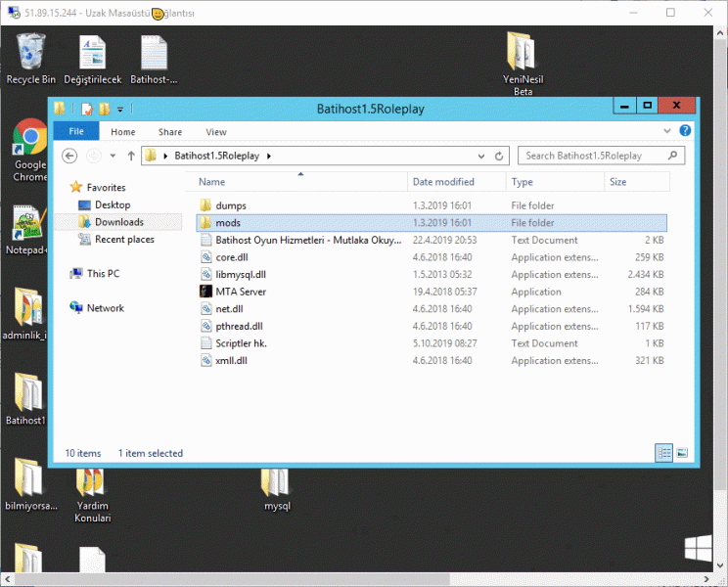Go back with the Back arrow button
The image size is (728, 587).
click(69, 156)
